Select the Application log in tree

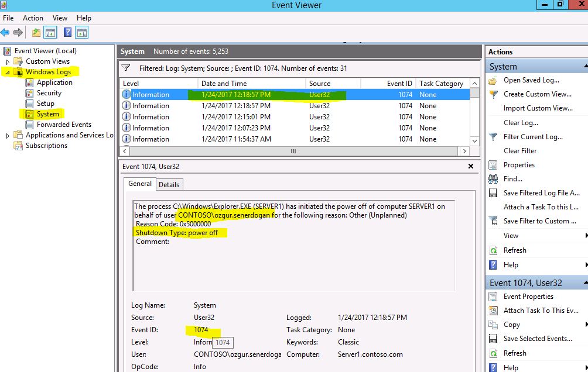click(54, 82)
